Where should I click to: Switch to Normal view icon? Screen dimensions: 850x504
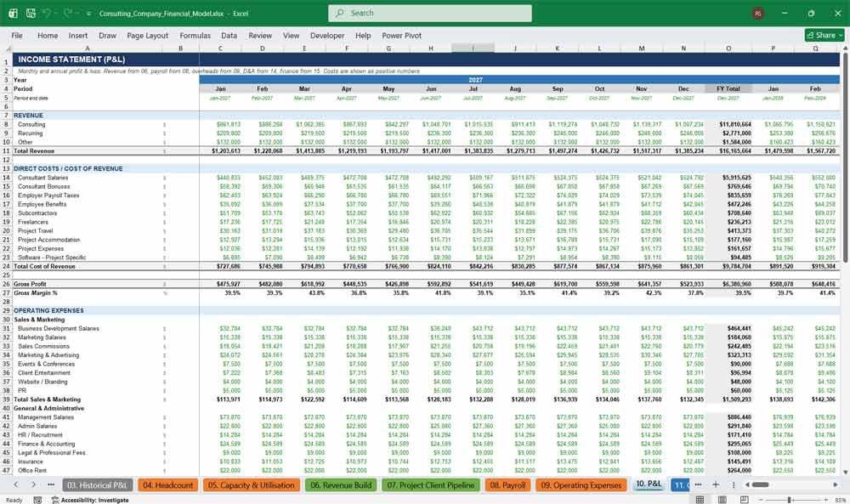pyautogui.click(x=700, y=499)
